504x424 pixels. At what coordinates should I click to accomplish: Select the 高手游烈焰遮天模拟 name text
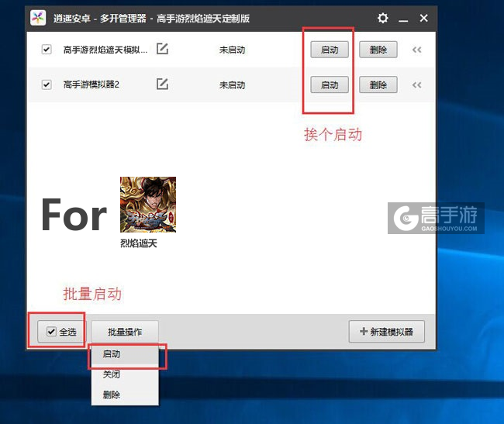coord(105,50)
